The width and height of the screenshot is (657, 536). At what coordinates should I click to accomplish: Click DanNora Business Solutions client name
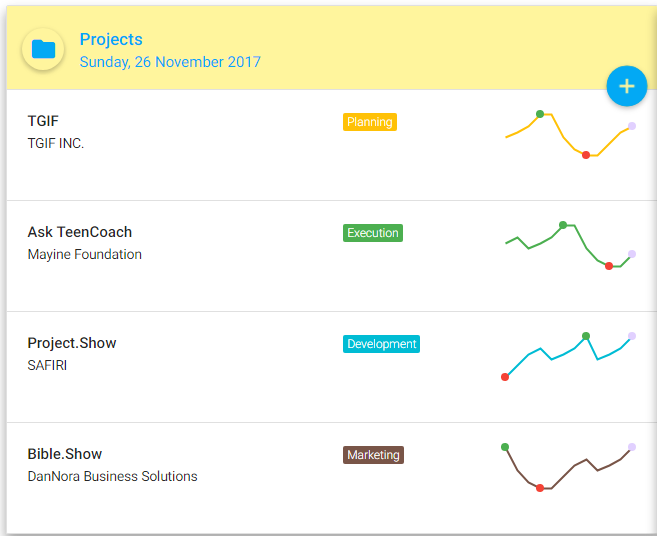(112, 476)
